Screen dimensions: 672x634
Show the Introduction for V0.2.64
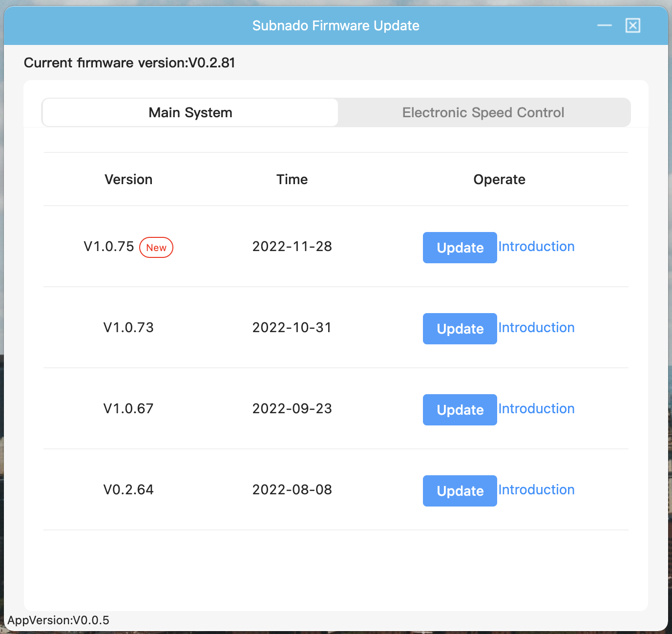point(536,490)
